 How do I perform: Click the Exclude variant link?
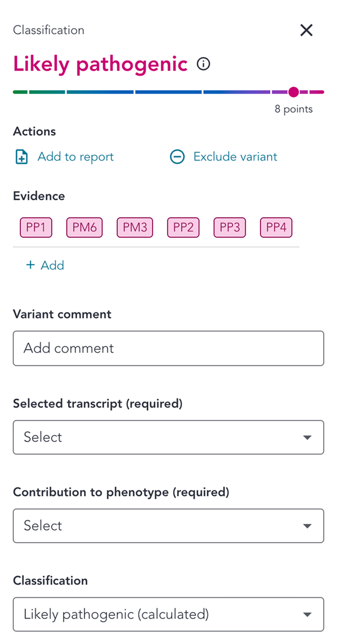tap(235, 157)
